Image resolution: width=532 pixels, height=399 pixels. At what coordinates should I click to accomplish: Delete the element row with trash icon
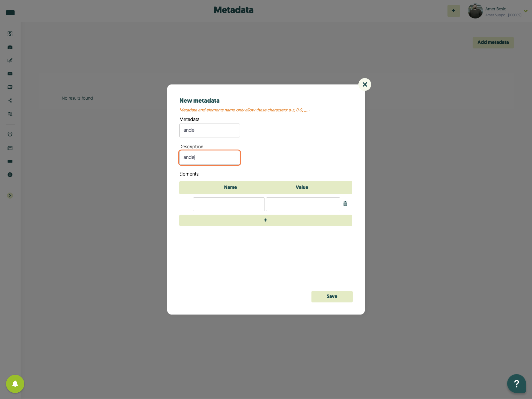point(345,204)
